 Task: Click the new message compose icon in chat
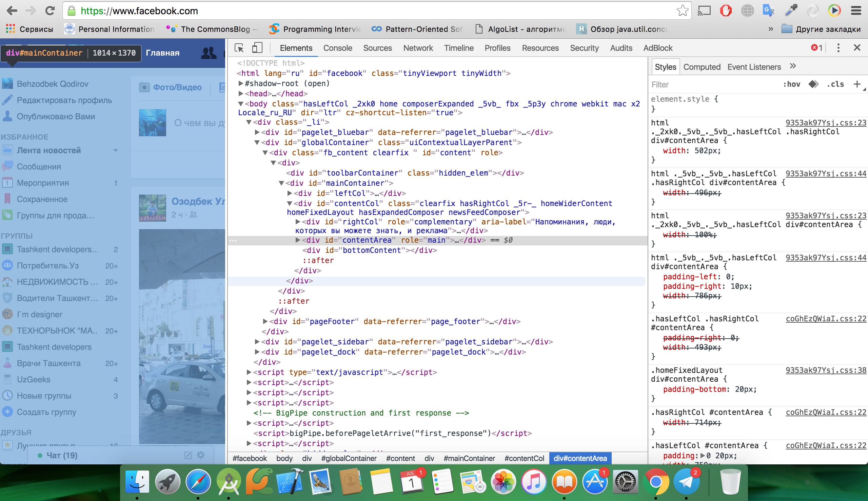[x=188, y=455]
